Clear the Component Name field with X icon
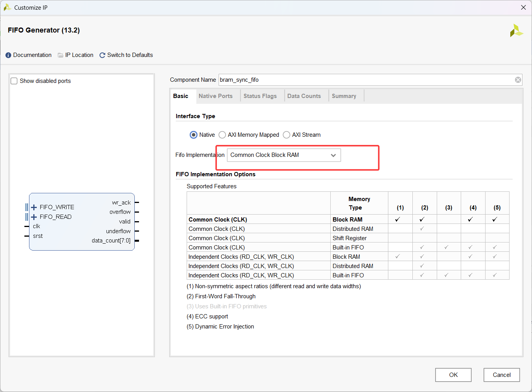Image resolution: width=532 pixels, height=392 pixels. point(518,80)
